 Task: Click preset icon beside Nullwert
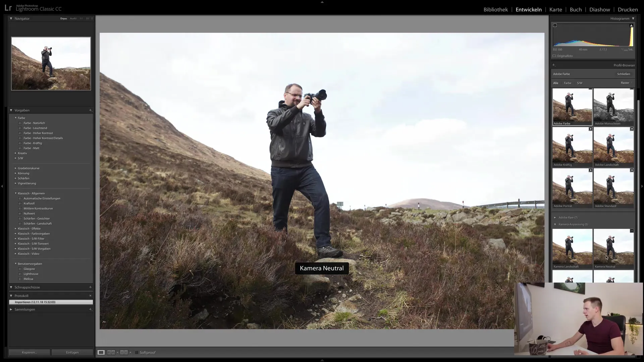[20, 214]
